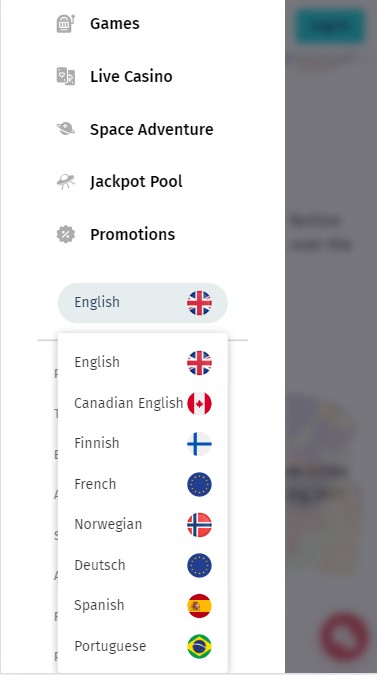377x675 pixels.
Task: Click the Brazilian flag icon
Action: pos(199,646)
